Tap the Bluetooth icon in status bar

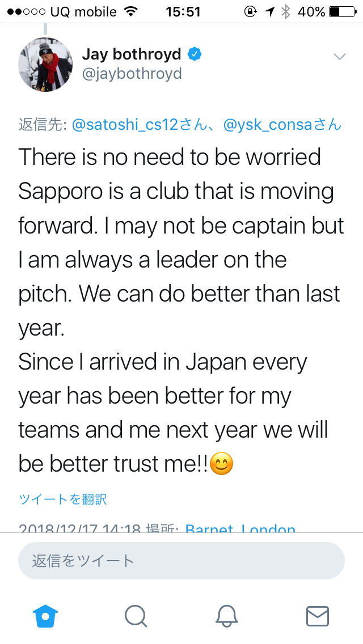tap(285, 11)
